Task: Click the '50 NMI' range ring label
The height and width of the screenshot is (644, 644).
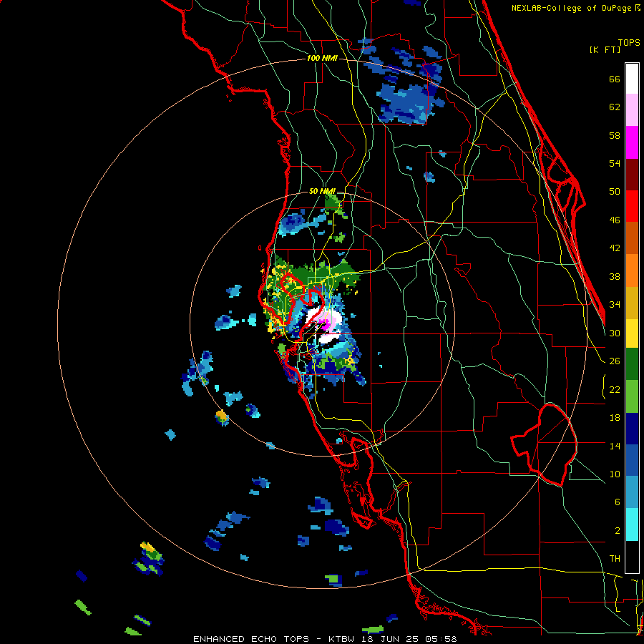Action: pos(322,191)
